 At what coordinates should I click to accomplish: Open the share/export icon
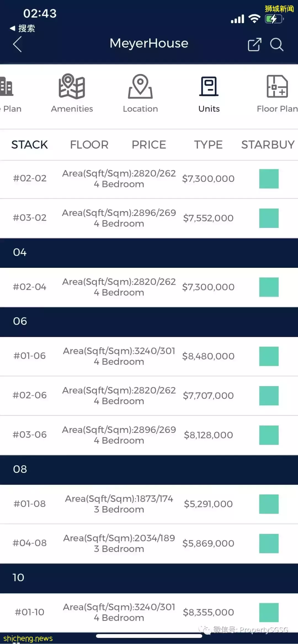click(254, 44)
